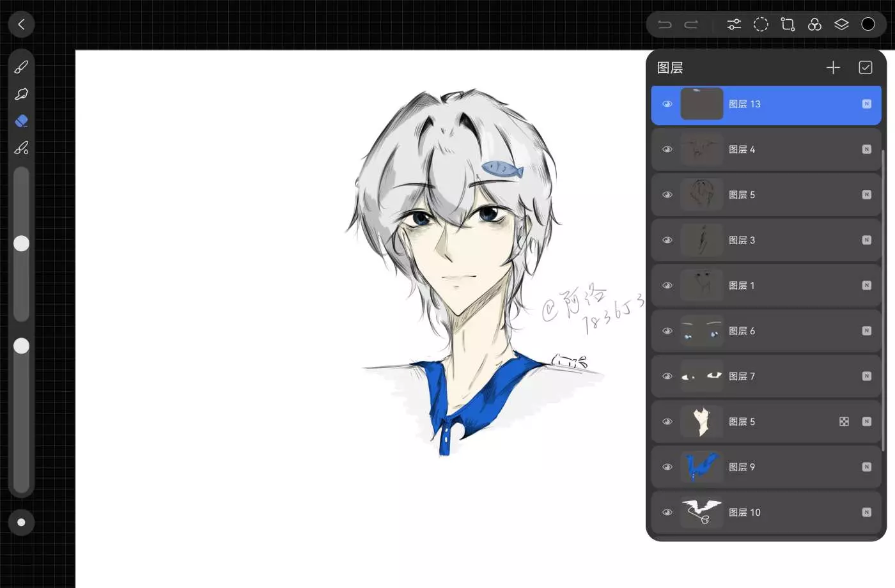
Task: Select the Brush tool in left sidebar
Action: pos(21,67)
